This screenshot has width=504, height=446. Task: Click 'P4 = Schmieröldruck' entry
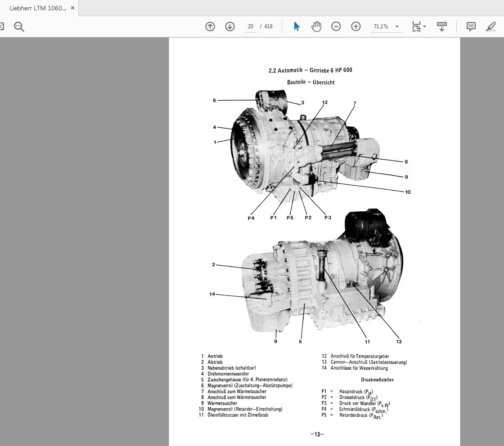355,410
